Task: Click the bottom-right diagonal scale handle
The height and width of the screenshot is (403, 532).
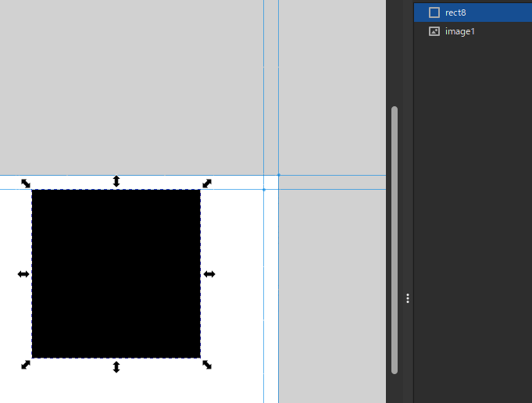Action: [207, 365]
